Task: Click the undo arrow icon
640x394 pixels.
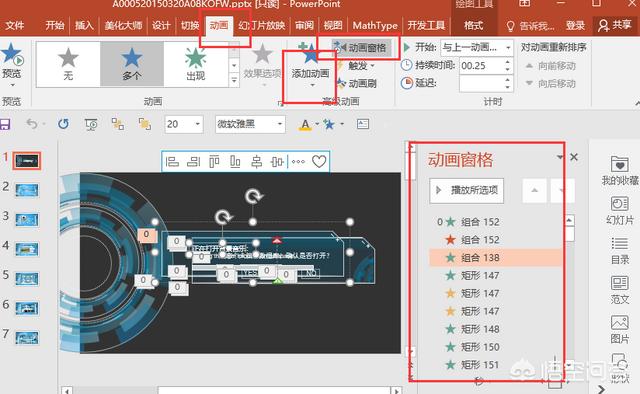Action: pyautogui.click(x=31, y=123)
